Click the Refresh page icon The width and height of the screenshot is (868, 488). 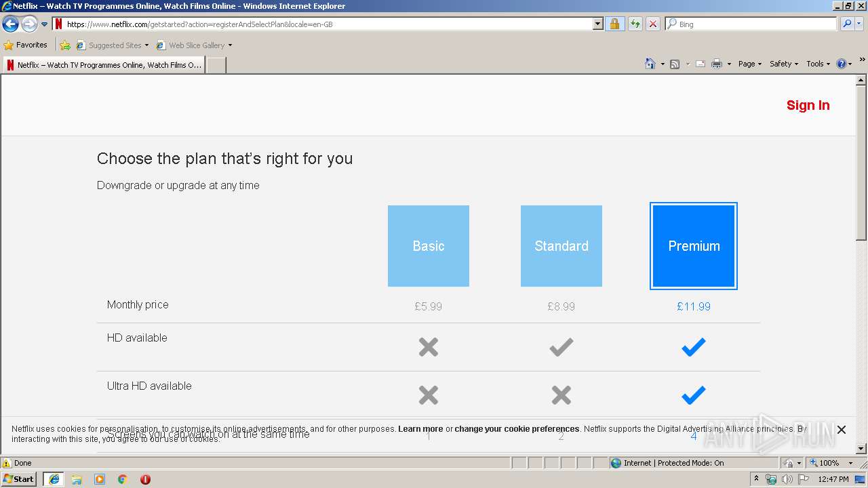[x=635, y=24]
